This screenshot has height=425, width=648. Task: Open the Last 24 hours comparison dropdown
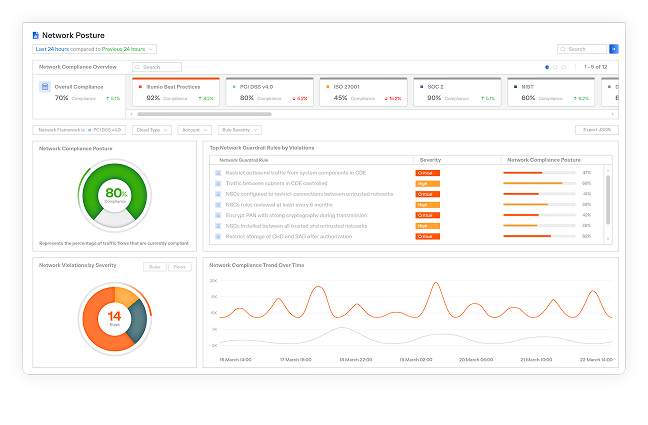94,49
